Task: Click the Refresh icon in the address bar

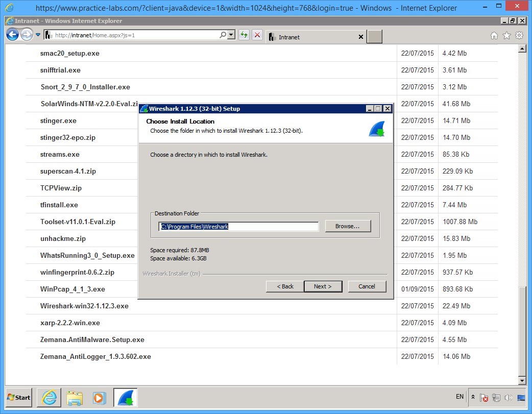Action: tap(243, 35)
